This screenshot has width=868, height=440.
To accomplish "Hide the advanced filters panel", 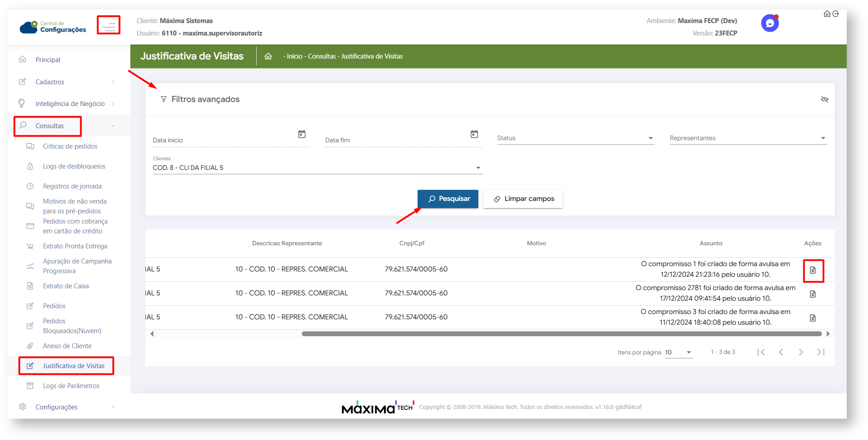I will point(824,99).
